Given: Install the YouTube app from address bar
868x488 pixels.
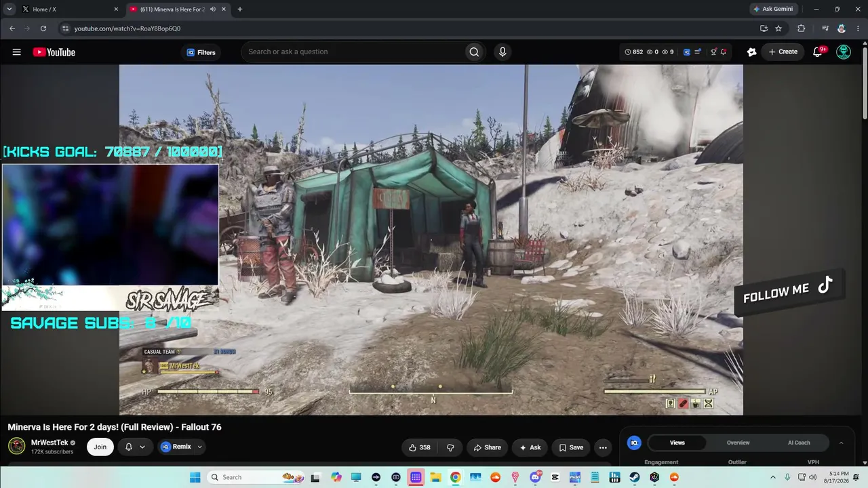Looking at the screenshot, I should point(764,28).
